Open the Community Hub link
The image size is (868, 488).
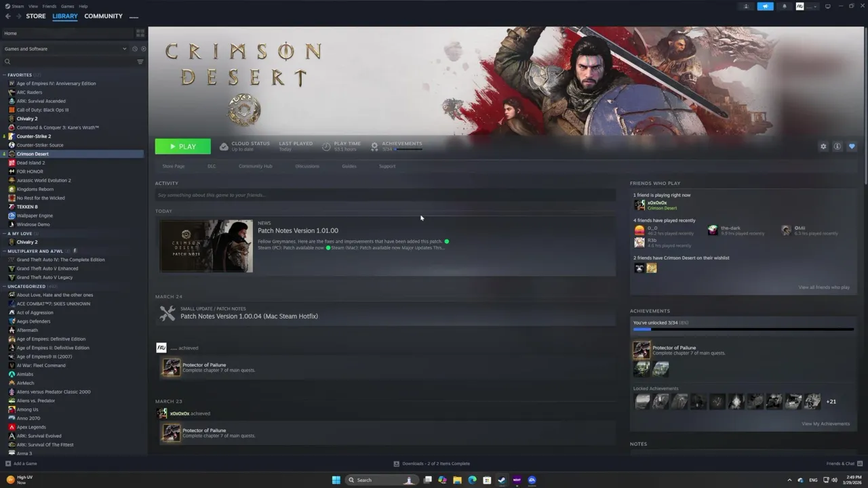click(255, 166)
